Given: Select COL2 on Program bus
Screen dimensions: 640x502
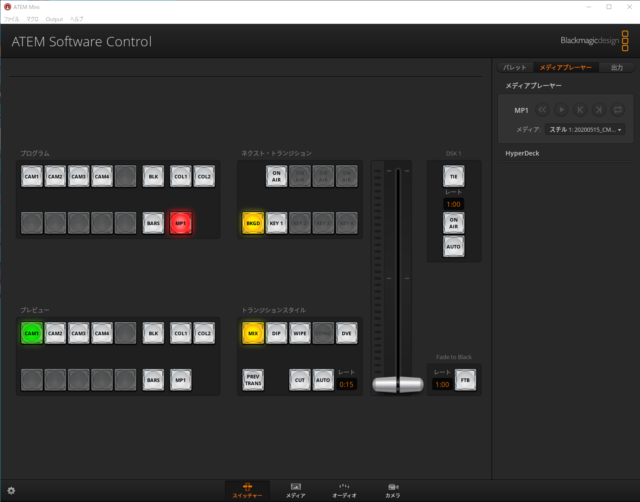Looking at the screenshot, I should coord(204,176).
